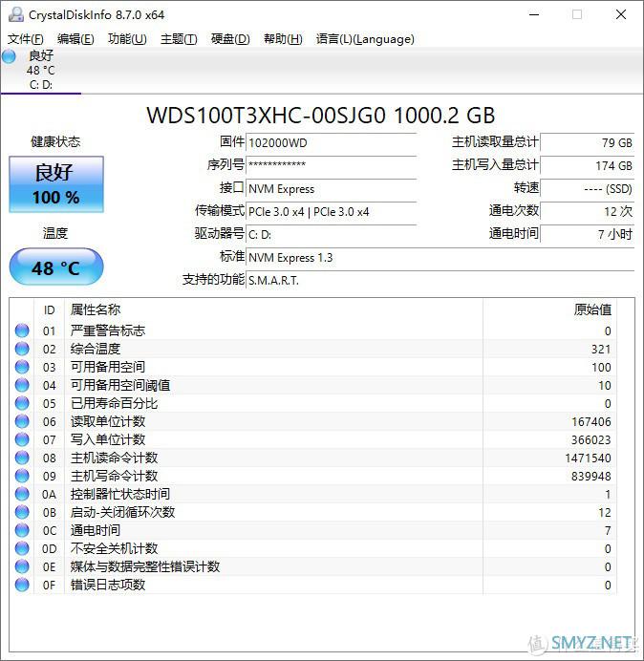Click the firmware field 102000WD

pyautogui.click(x=332, y=143)
